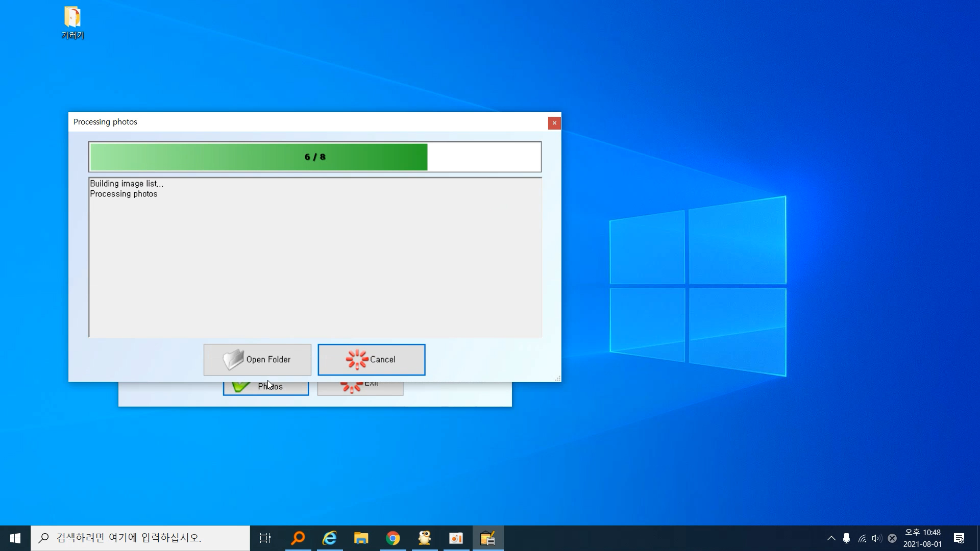This screenshot has width=980, height=551.
Task: Click the Open Folder button
Action: pos(257,360)
